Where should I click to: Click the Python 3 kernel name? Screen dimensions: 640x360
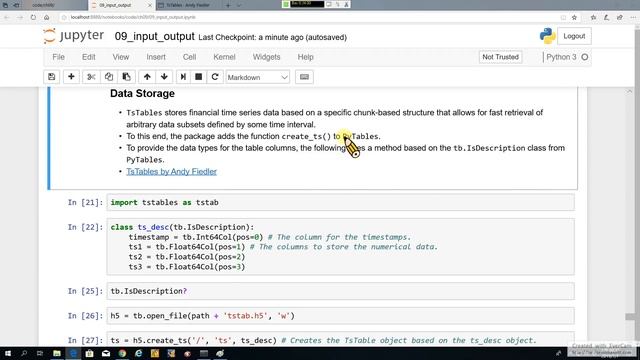[561, 57]
